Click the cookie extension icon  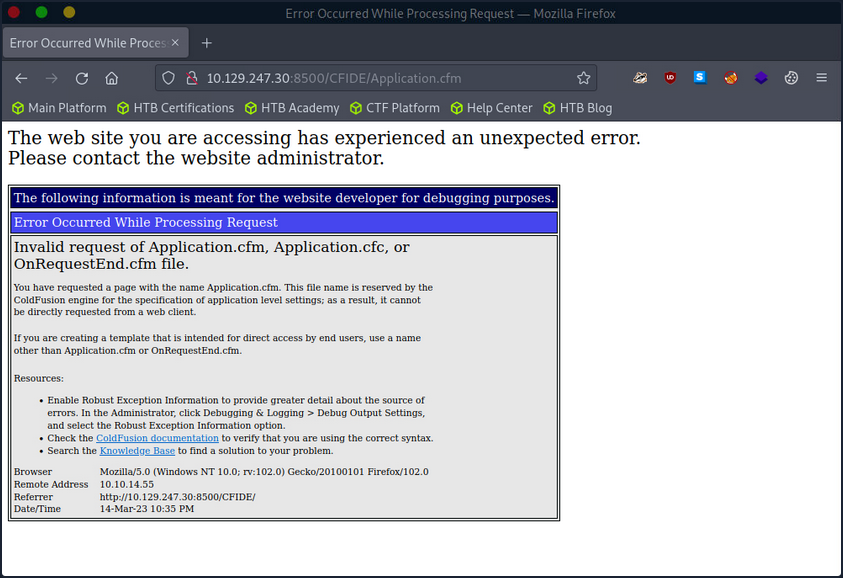pos(791,78)
